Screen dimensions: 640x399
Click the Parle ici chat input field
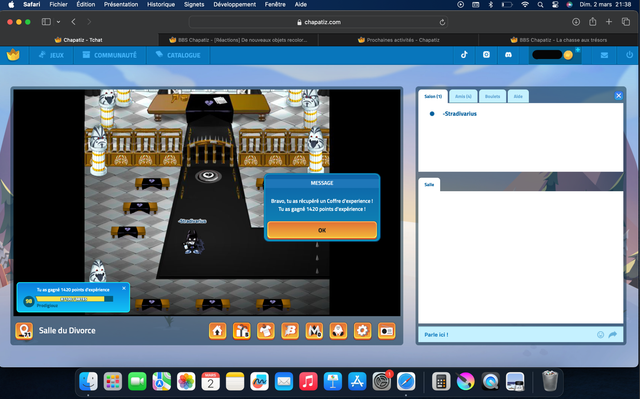click(x=508, y=335)
